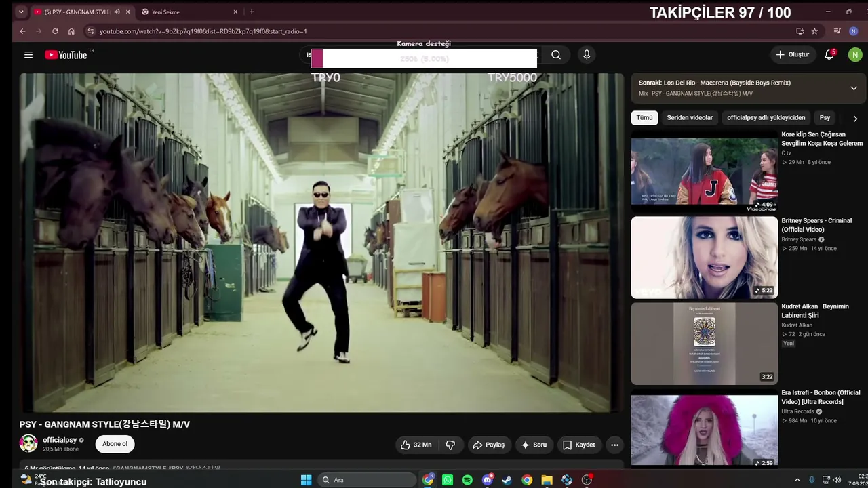Open WhatsApp from the taskbar
868x488 pixels.
click(x=448, y=480)
